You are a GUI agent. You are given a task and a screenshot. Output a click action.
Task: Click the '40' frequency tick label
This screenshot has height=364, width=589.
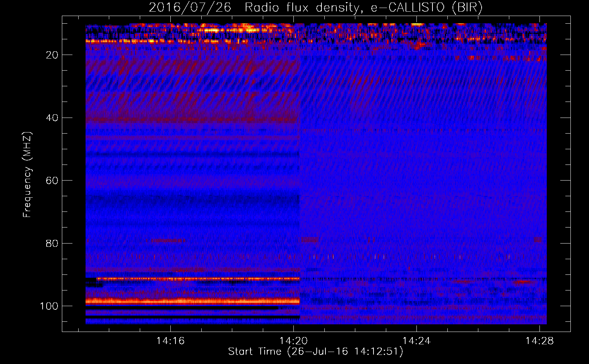pos(52,118)
